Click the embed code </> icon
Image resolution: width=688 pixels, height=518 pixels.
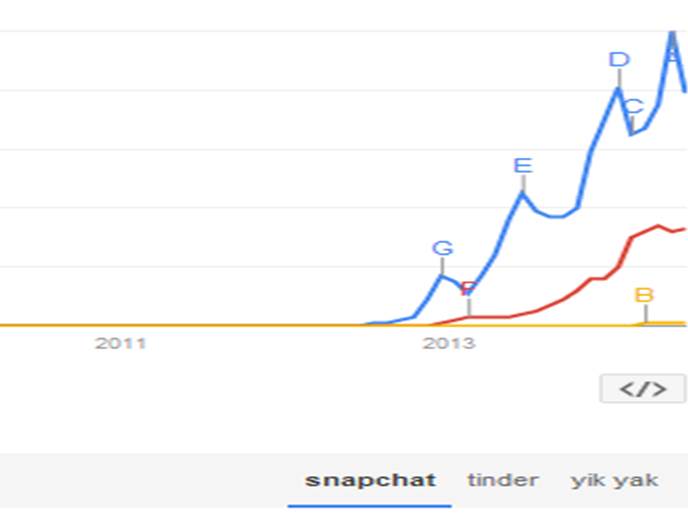[642, 389]
